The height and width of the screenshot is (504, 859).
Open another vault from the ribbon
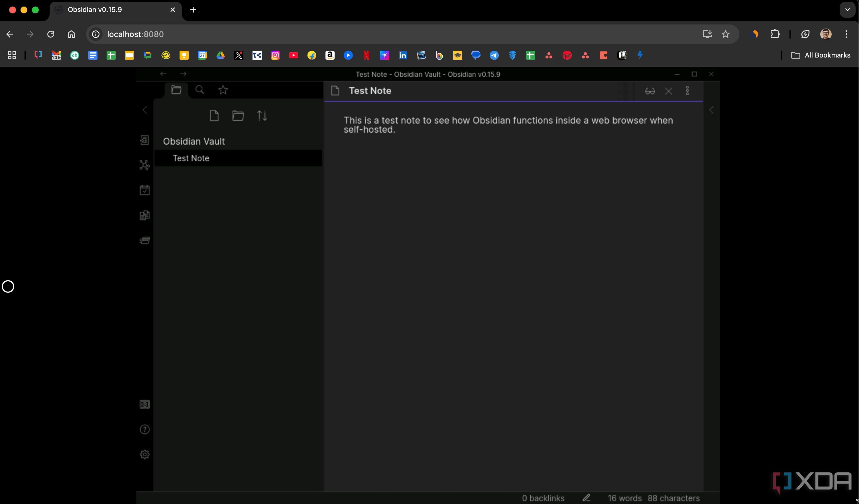pos(144,405)
